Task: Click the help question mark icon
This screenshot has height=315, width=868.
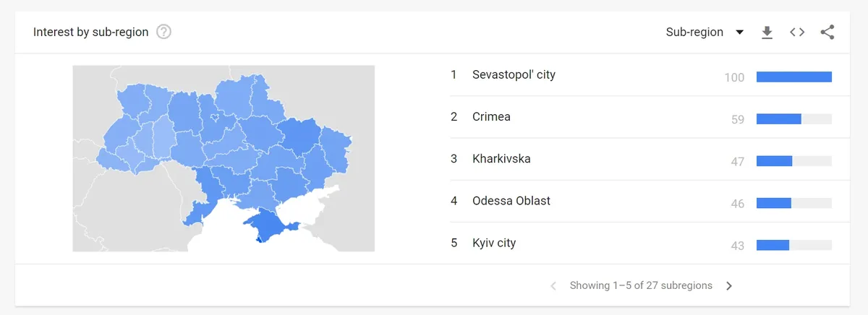Action: (x=164, y=33)
